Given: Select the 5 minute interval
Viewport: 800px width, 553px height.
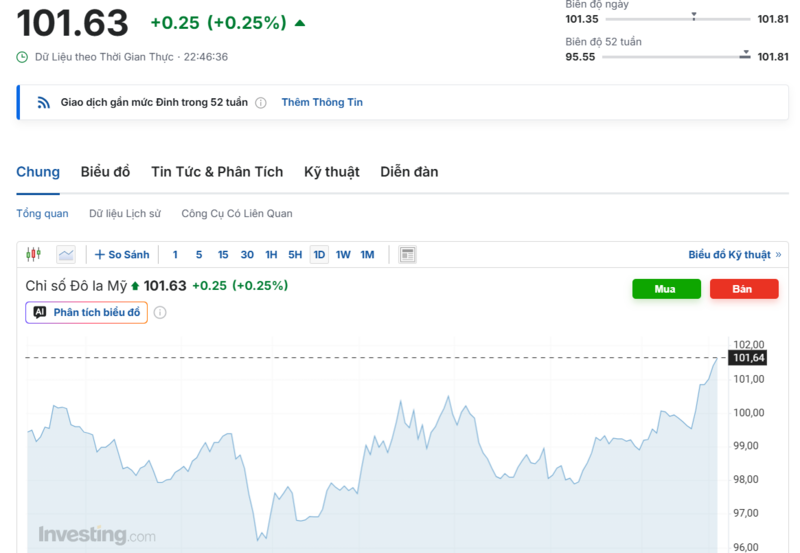Looking at the screenshot, I should (x=199, y=254).
